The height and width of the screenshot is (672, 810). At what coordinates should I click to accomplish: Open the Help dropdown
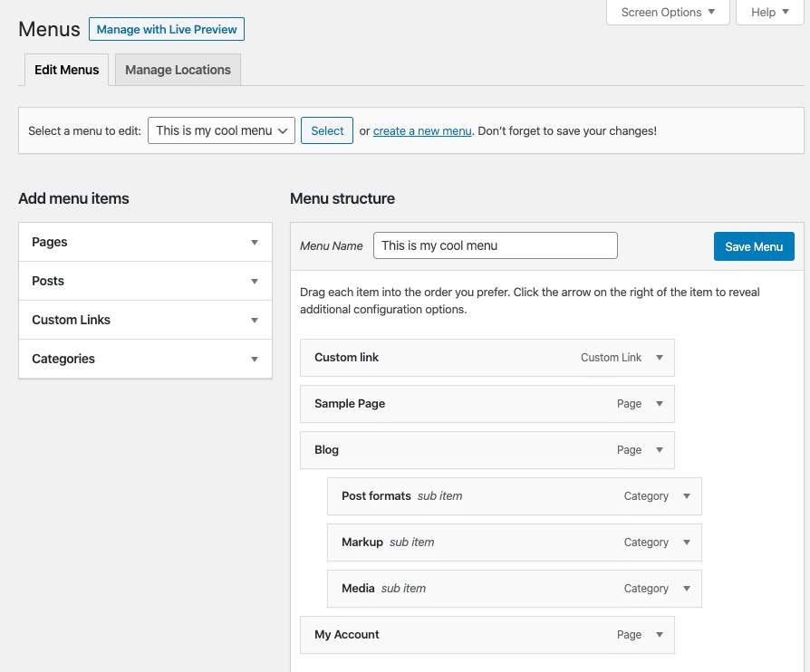[769, 12]
